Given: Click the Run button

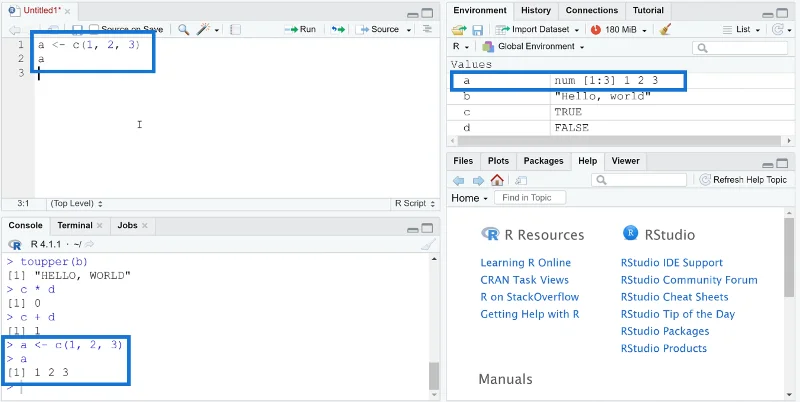Looking at the screenshot, I should point(301,30).
